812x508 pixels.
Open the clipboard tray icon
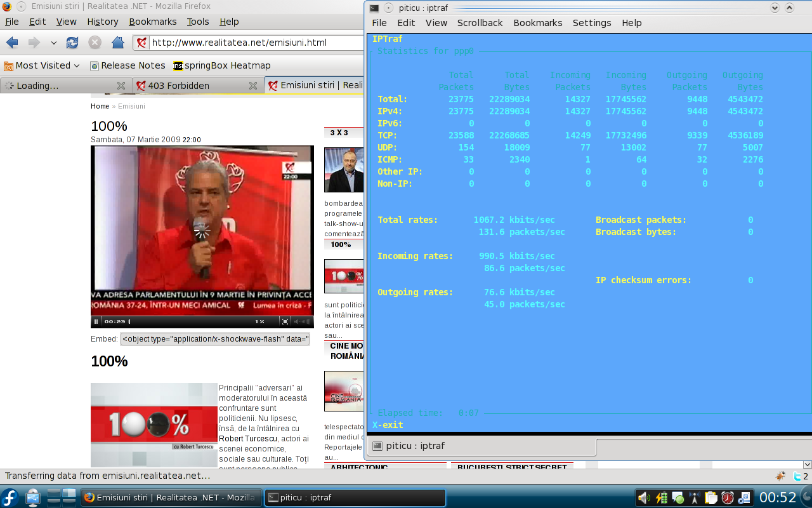point(710,498)
